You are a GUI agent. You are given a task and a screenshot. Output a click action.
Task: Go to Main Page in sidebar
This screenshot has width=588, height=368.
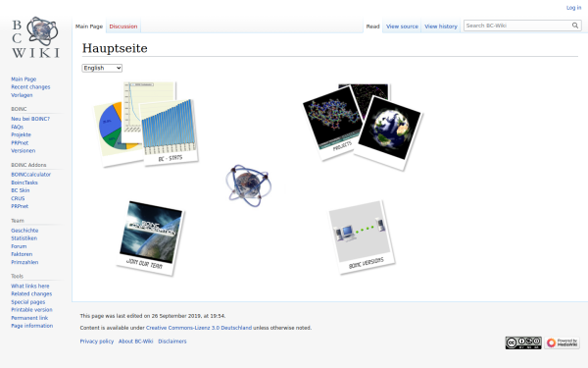[24, 79]
